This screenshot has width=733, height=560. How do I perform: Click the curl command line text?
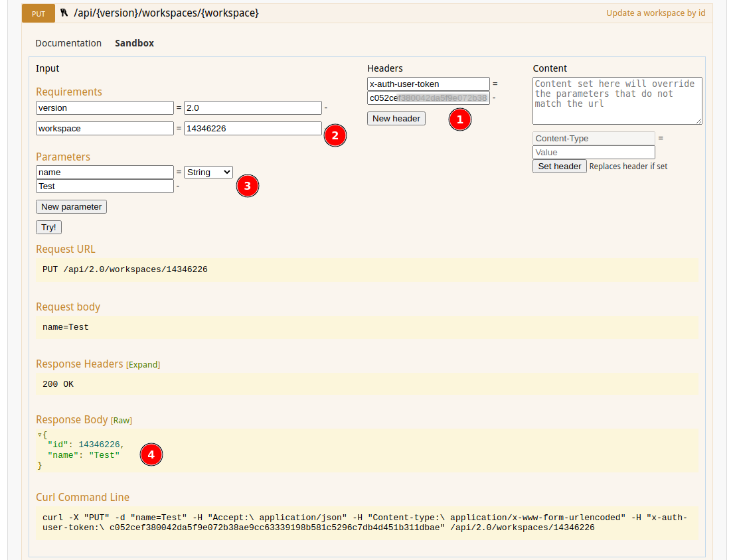[365, 523]
